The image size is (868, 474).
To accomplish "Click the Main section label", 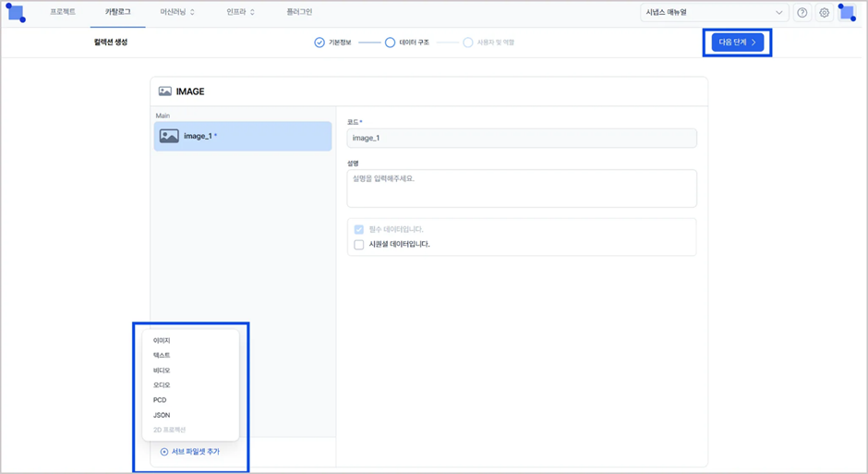I will click(x=163, y=115).
